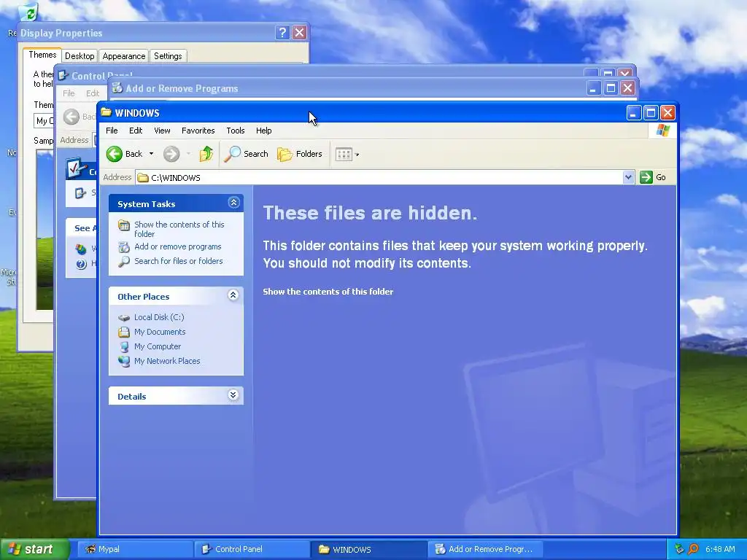
Task: Collapse the Other Places panel
Action: click(233, 295)
